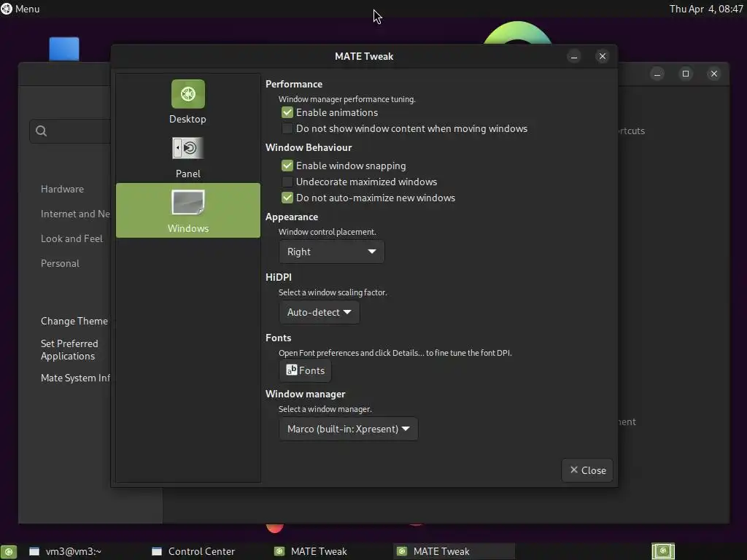Image resolution: width=747 pixels, height=560 pixels.
Task: Select the Windows section in MATE Tweak
Action: point(187,211)
